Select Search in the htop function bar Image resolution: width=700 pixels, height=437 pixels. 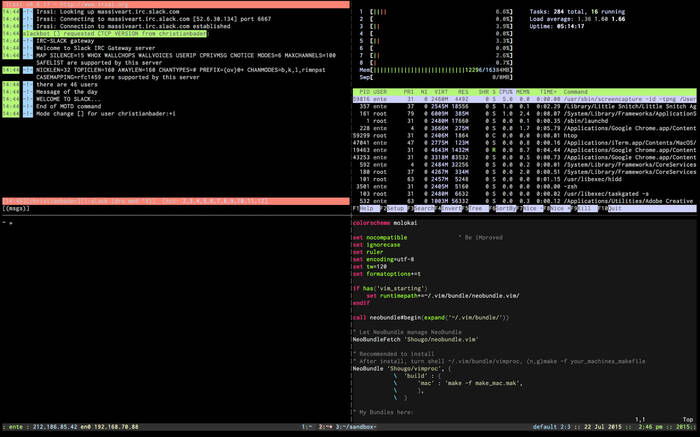point(424,208)
